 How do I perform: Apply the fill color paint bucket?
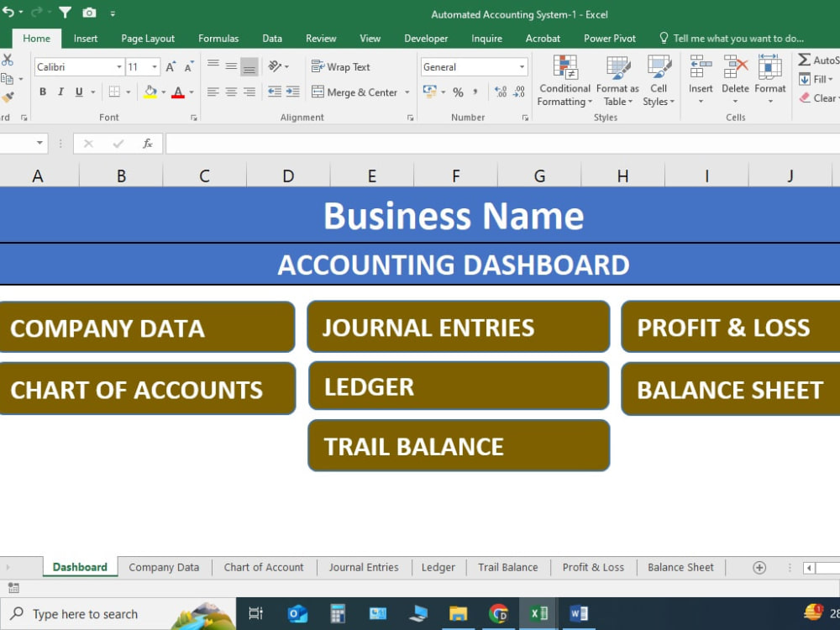point(150,92)
